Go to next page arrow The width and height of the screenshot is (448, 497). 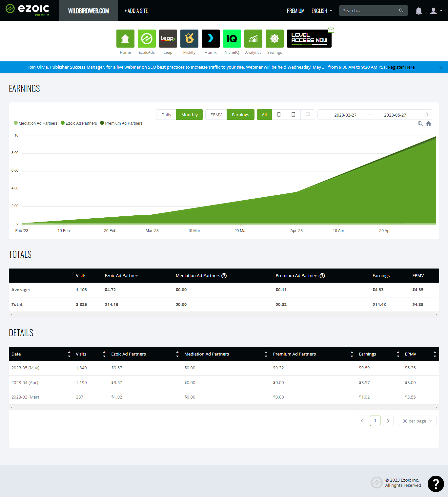click(x=388, y=421)
